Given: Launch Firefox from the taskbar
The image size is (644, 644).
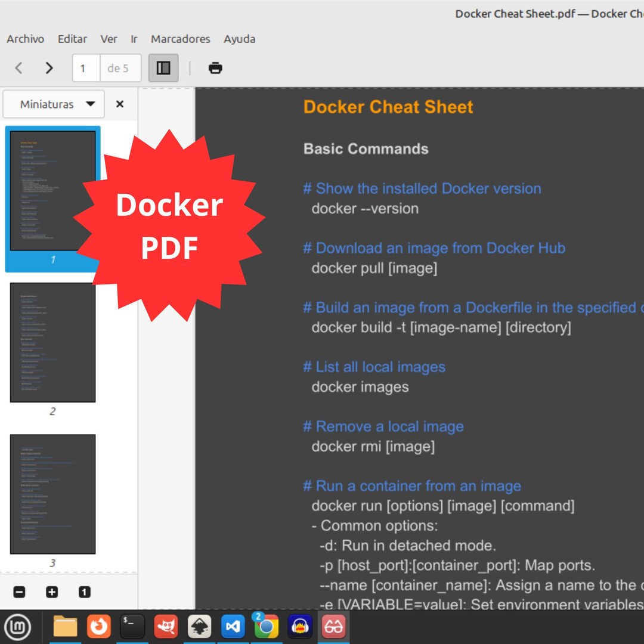Looking at the screenshot, I should (99, 626).
